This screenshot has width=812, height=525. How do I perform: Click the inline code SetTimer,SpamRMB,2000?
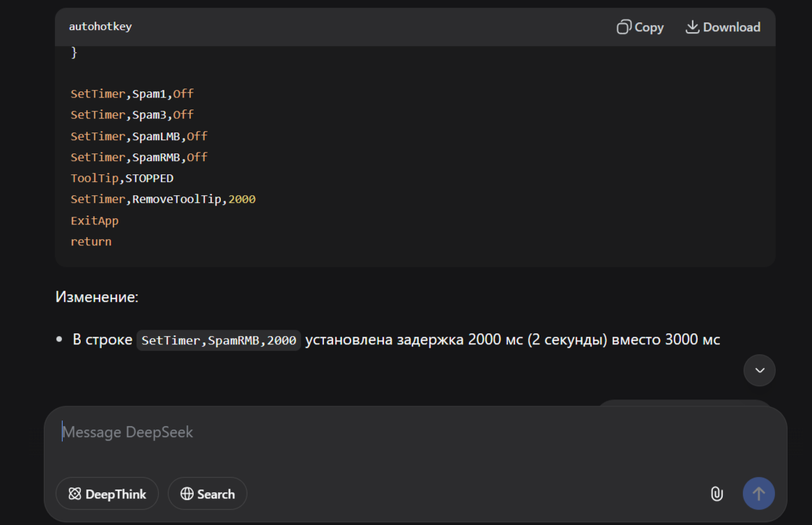219,341
